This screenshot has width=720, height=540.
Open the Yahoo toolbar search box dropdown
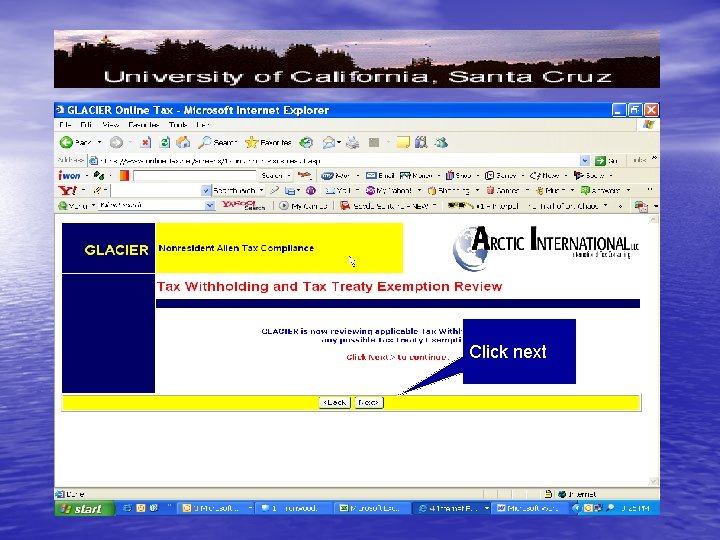point(206,190)
